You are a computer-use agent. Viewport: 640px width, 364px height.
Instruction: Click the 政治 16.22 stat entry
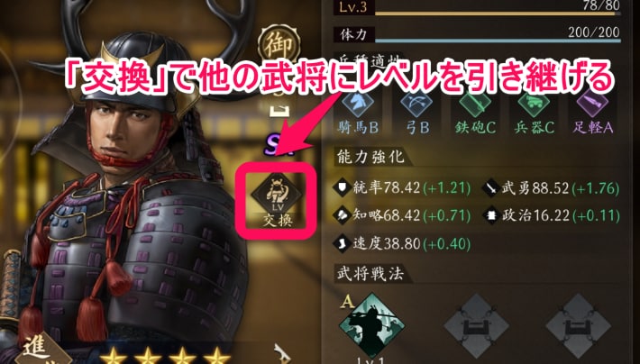[x=551, y=215]
